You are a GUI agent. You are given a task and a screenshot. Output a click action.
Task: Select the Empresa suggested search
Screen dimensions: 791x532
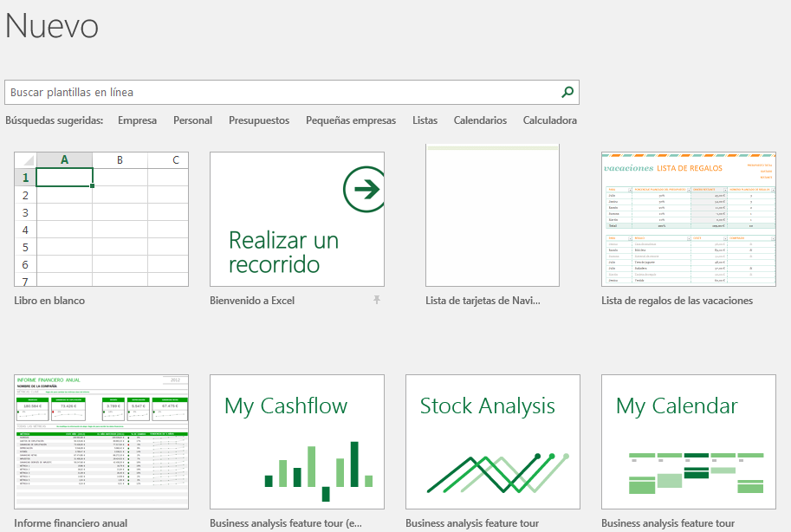pos(137,120)
